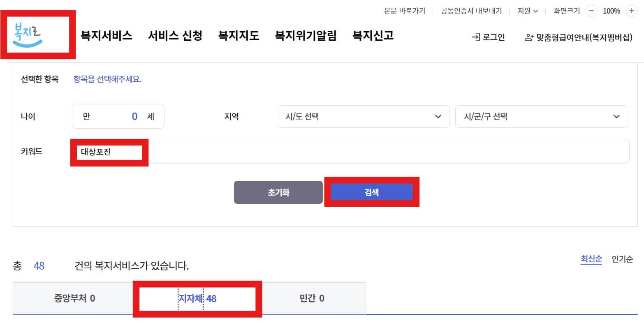Click 공동인증서 내보내기 link

click(471, 11)
